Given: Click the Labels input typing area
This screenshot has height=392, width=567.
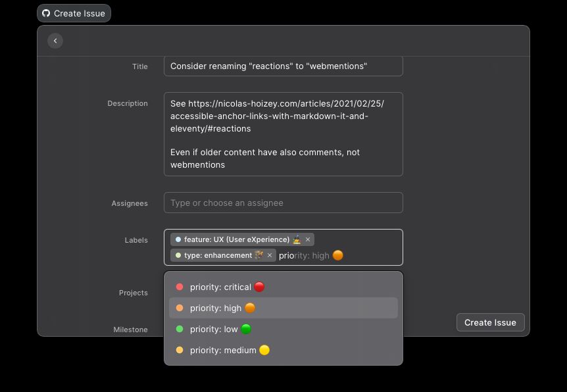Looking at the screenshot, I should click(368, 255).
